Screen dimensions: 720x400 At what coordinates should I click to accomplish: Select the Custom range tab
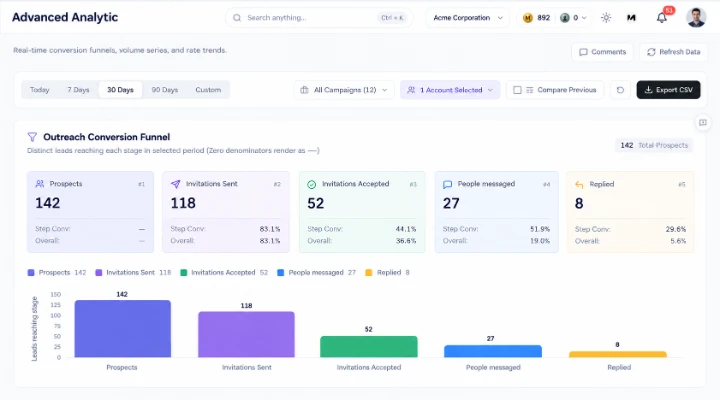click(x=208, y=90)
